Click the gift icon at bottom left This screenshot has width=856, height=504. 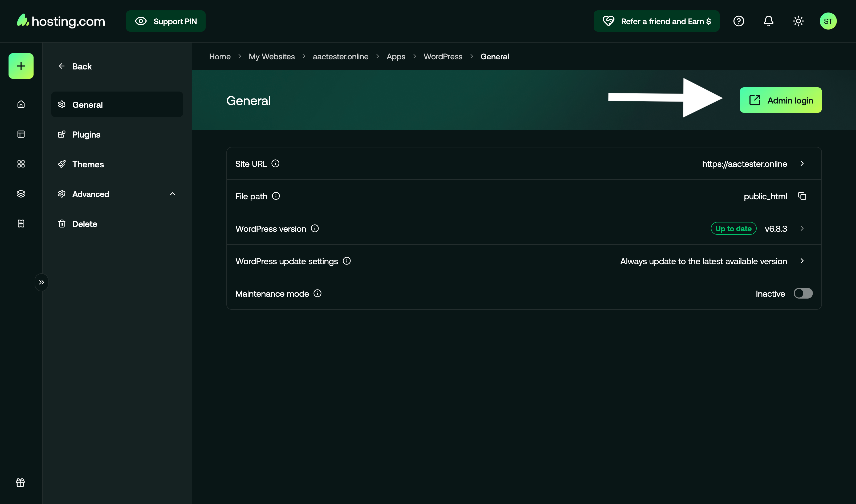(x=20, y=483)
